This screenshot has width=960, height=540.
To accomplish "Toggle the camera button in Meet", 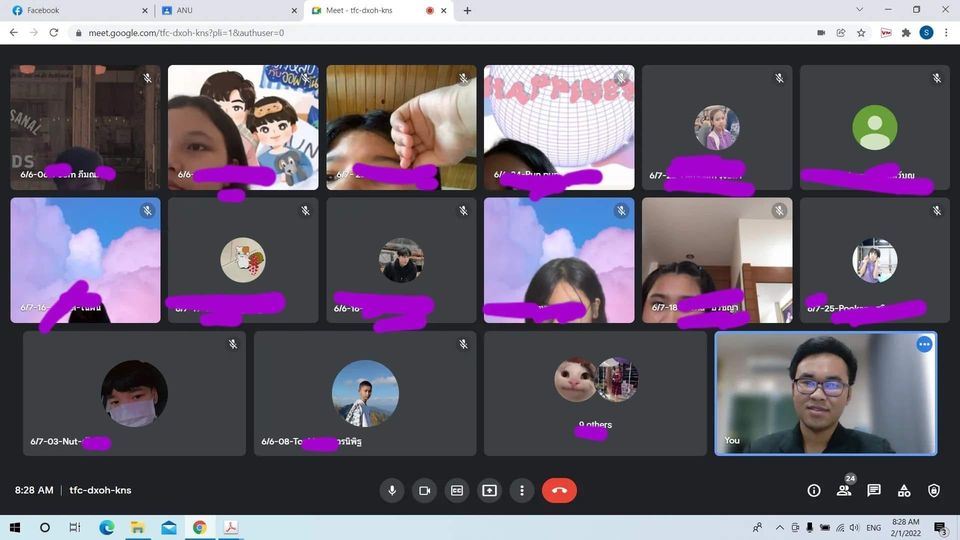I will click(x=424, y=490).
